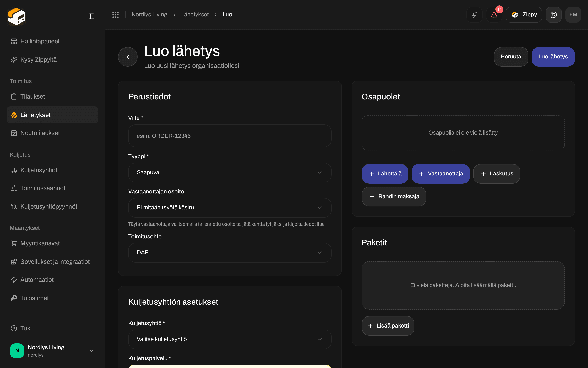The width and height of the screenshot is (588, 368).
Task: Add a Rahdin maksaja party
Action: [x=394, y=197]
